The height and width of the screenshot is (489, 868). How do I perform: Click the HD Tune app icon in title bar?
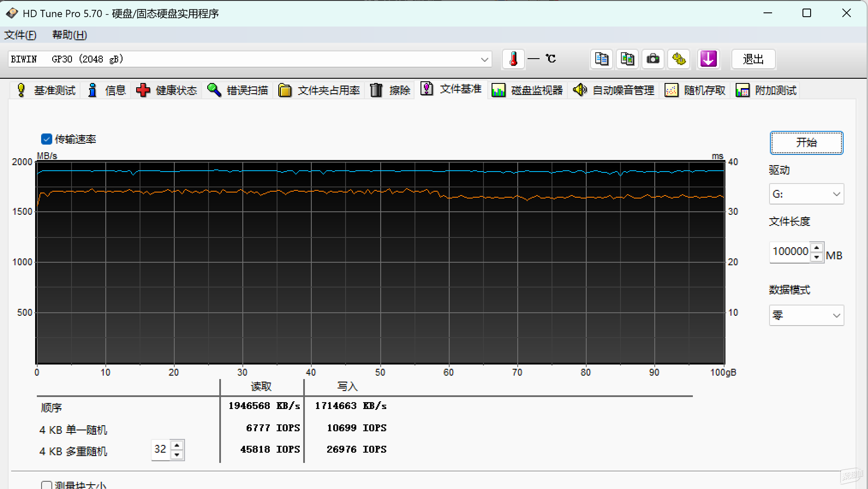12,13
